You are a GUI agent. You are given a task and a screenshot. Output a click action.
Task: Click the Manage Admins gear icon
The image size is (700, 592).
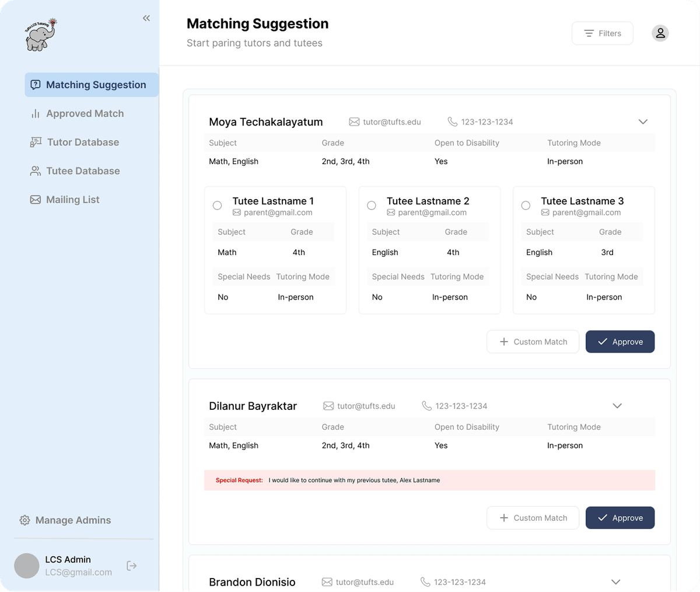click(x=24, y=520)
